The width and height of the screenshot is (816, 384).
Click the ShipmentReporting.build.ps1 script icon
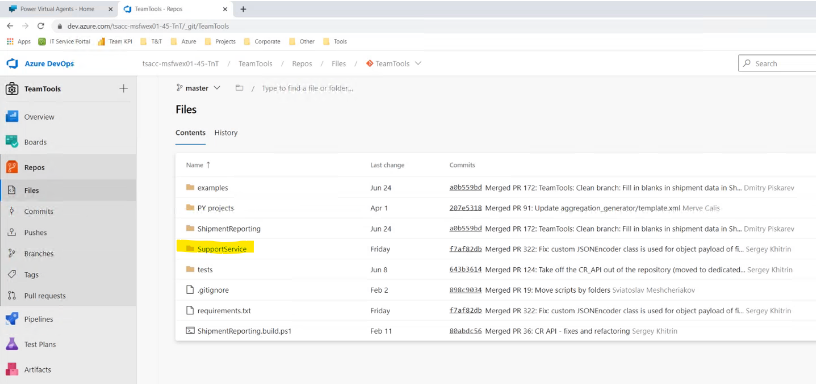(190, 331)
